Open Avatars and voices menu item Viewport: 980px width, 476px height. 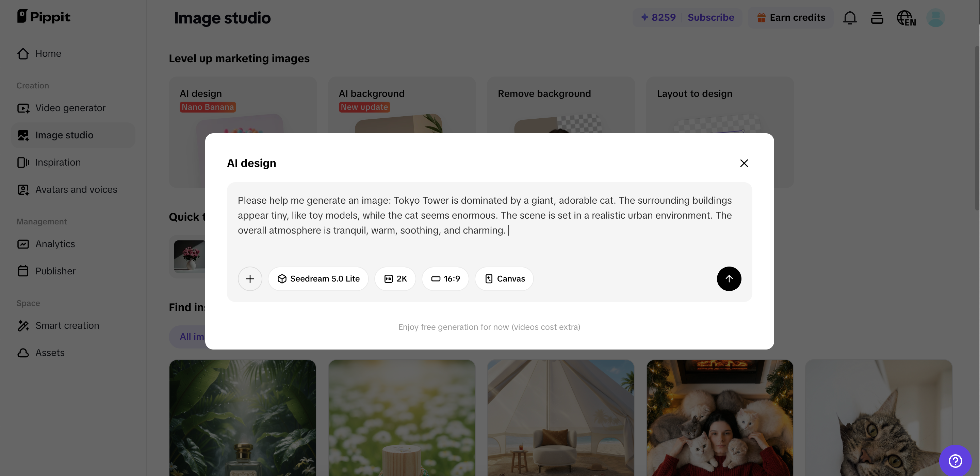coord(76,189)
